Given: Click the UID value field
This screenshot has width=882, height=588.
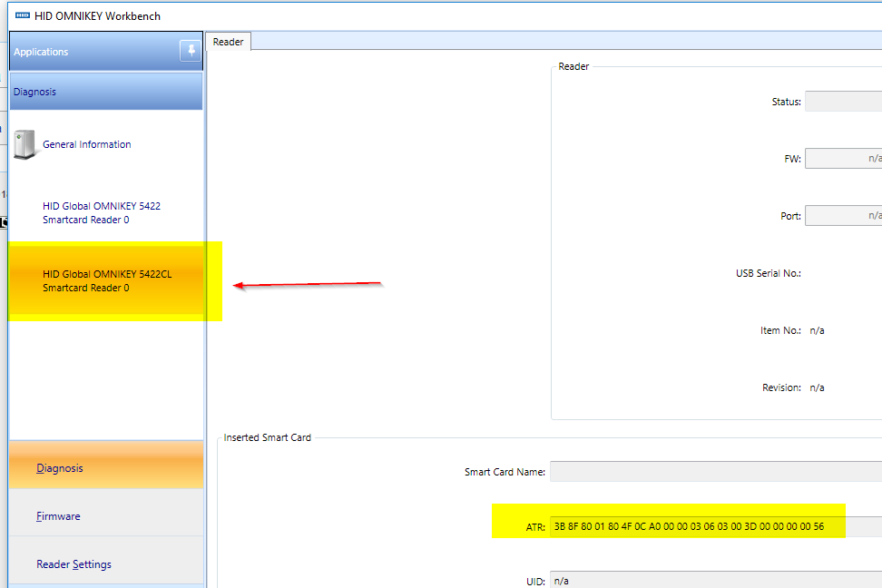Looking at the screenshot, I should [x=715, y=581].
